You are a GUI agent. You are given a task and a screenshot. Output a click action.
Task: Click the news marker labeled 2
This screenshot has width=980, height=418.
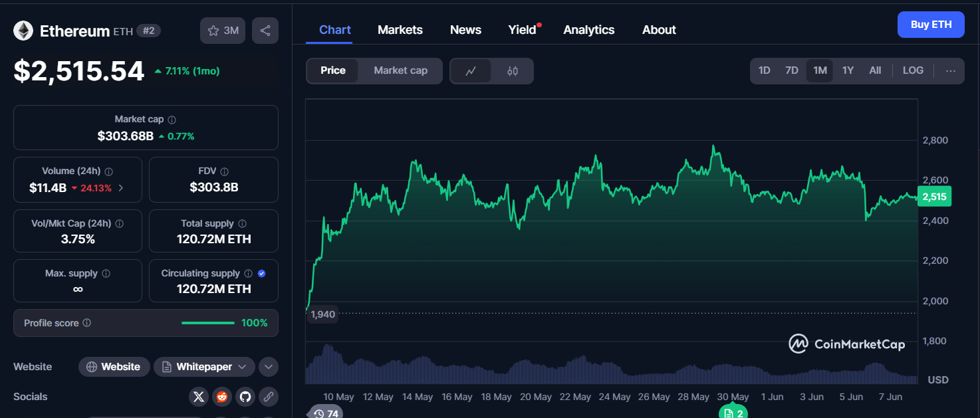click(x=734, y=413)
